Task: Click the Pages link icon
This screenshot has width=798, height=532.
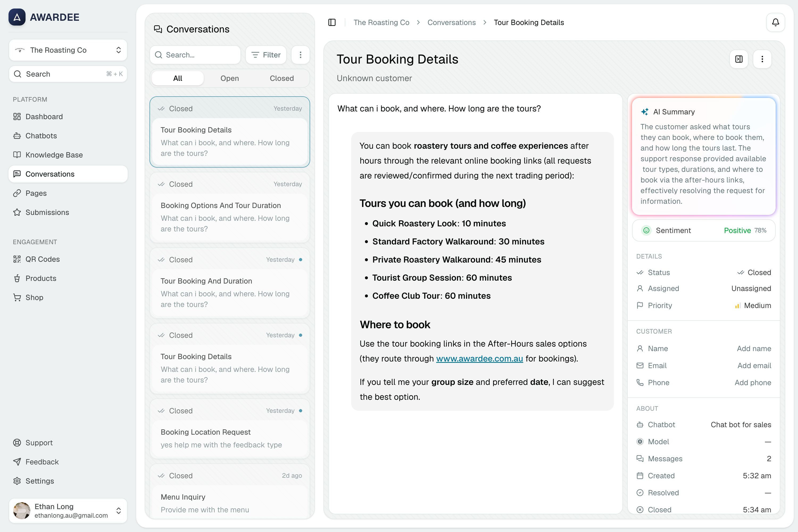Action: (17, 193)
